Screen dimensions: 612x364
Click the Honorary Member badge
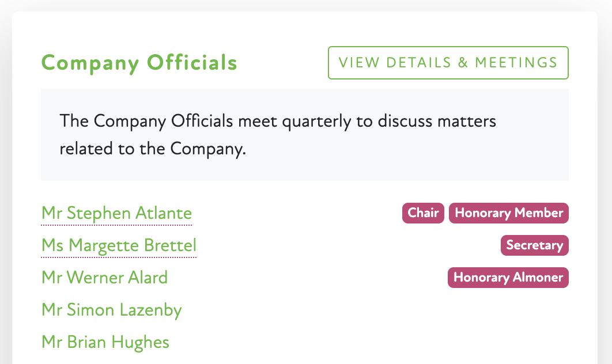coord(508,213)
